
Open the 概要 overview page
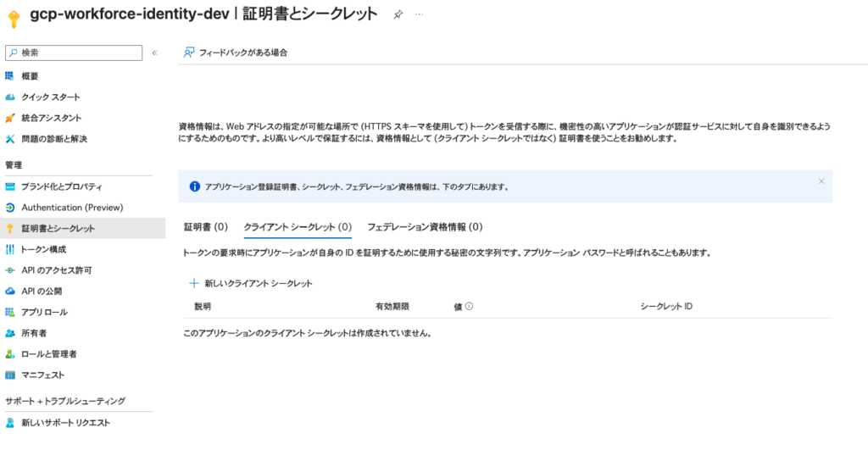pyautogui.click(x=30, y=76)
